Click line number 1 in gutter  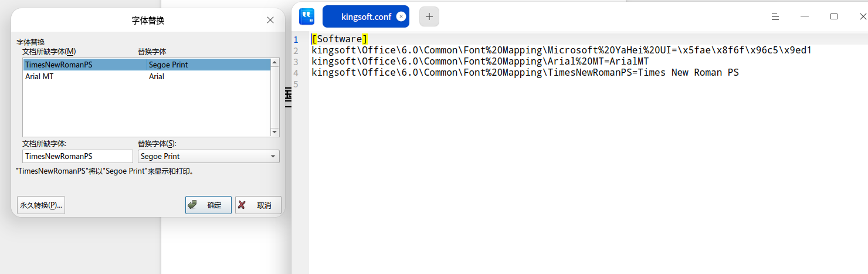pos(296,39)
